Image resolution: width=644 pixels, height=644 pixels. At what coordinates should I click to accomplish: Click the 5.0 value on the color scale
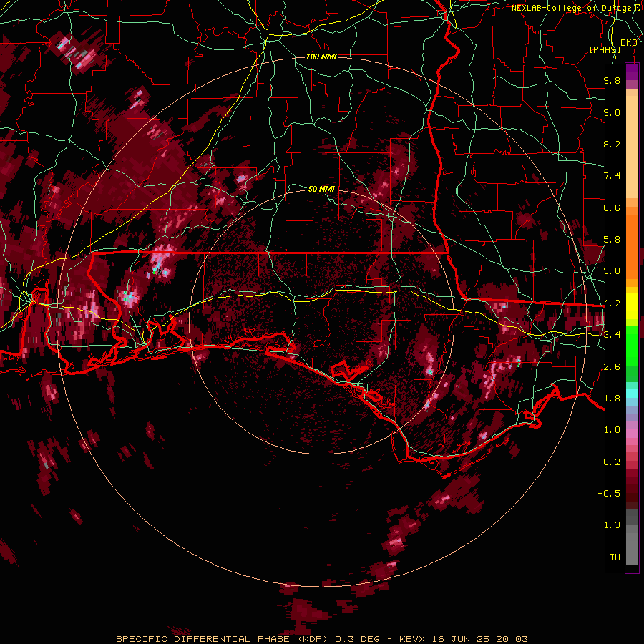[612, 271]
